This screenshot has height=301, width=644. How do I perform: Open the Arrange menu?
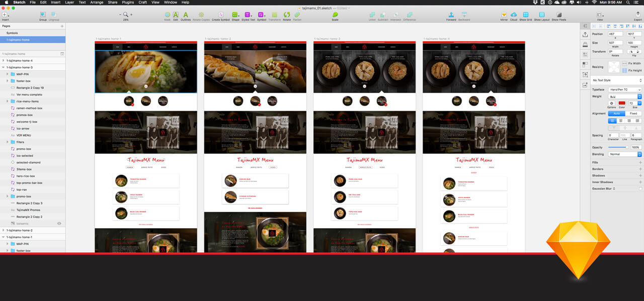97,3
